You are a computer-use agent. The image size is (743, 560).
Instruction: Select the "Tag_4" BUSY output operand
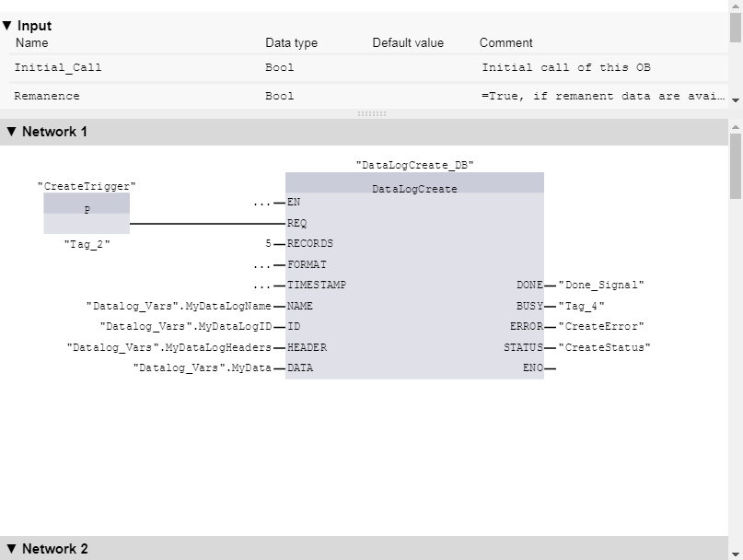click(581, 307)
